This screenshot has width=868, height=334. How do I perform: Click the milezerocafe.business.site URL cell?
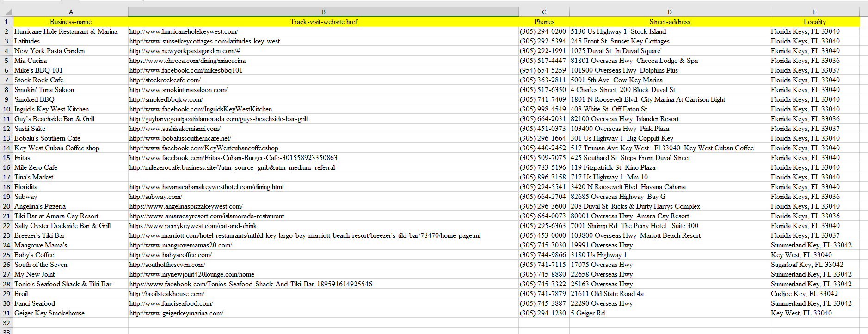[x=323, y=167]
